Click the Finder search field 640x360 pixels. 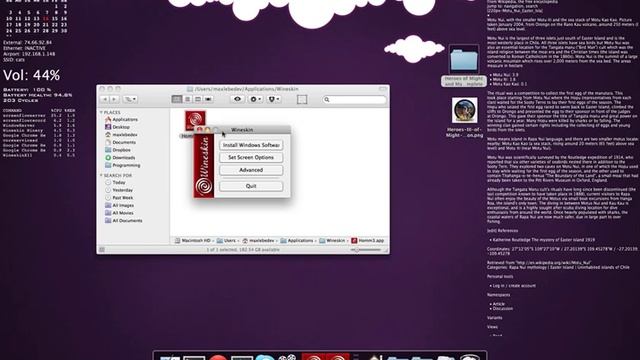(354, 100)
